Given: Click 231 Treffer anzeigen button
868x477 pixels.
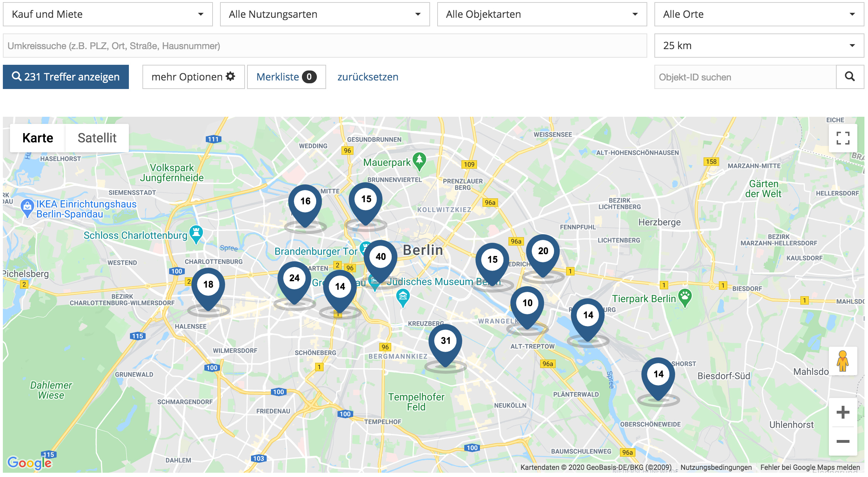Looking at the screenshot, I should coord(66,77).
